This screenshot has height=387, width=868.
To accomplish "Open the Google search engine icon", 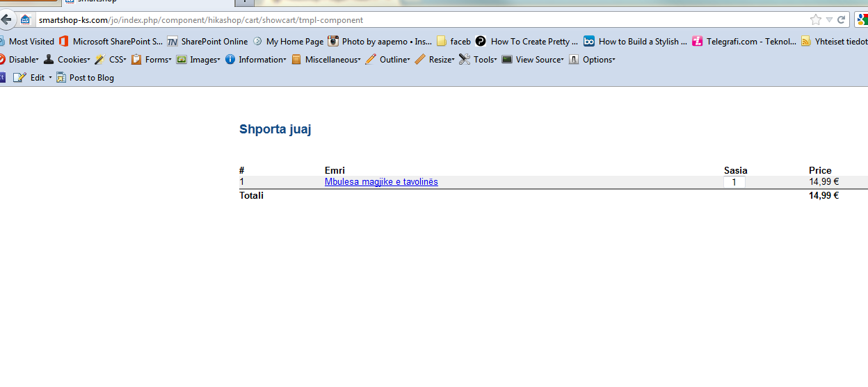I will coord(862,20).
